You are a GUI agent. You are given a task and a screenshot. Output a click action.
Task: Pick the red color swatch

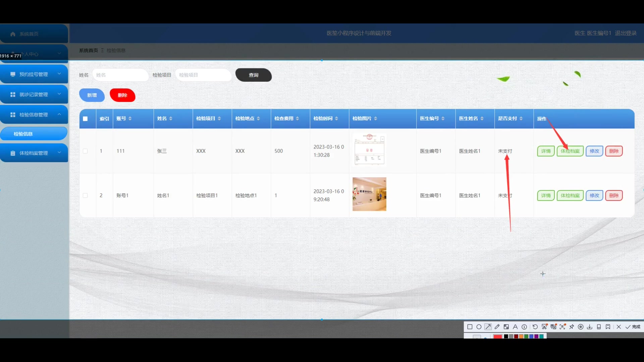(498, 336)
